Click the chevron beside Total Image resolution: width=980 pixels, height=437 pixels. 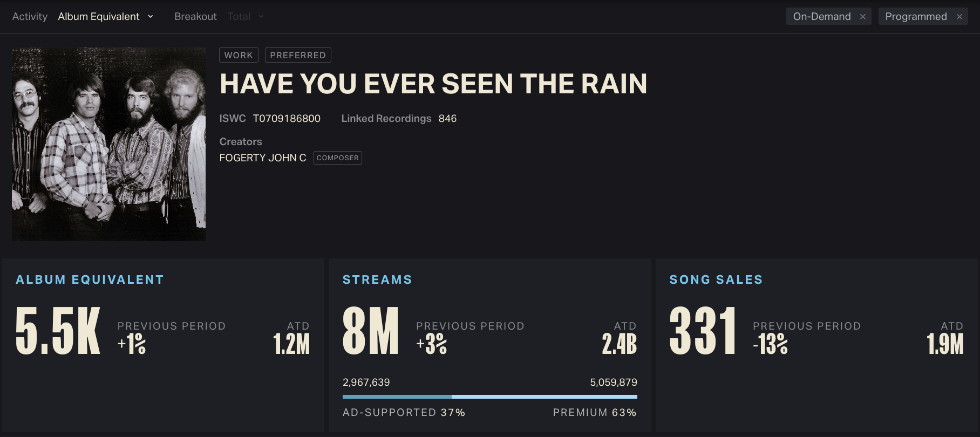tap(261, 17)
